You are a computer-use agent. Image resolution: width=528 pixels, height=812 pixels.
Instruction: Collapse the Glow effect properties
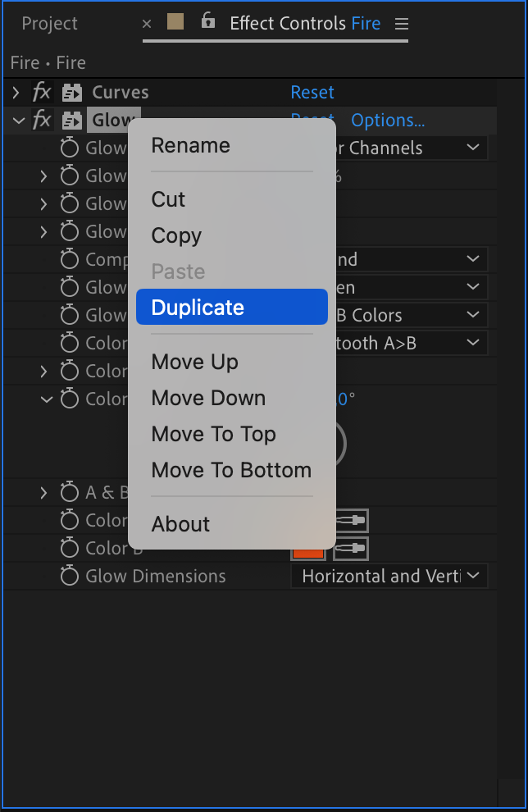(x=19, y=121)
